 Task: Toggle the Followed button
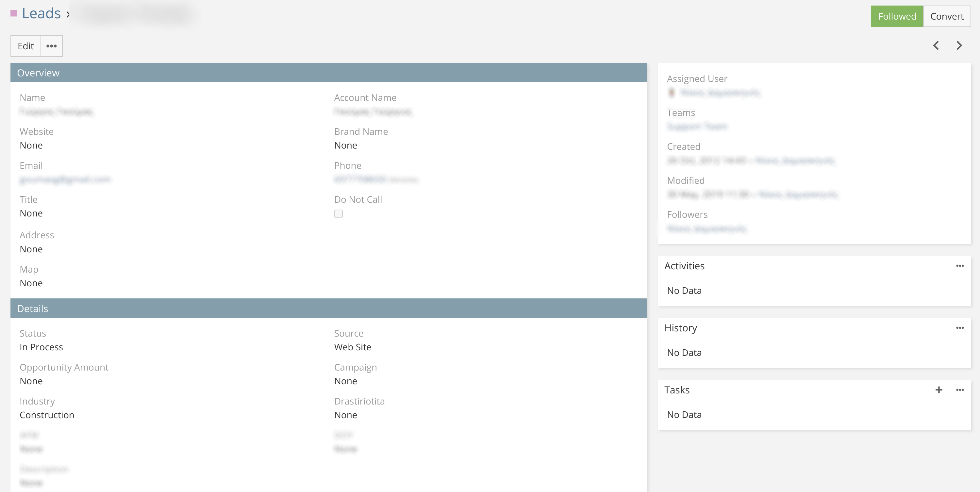tap(897, 16)
